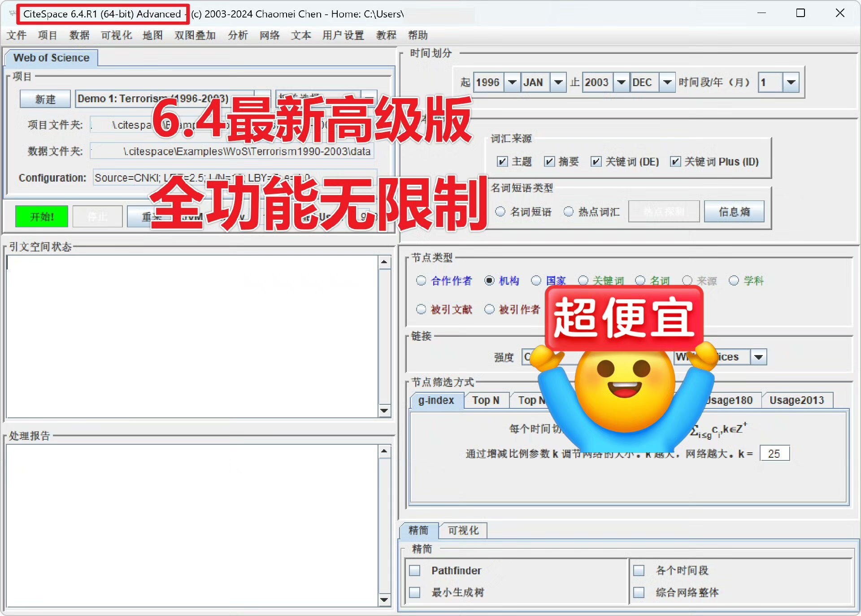Viewport: 861px width, 616px height.
Task: Open the 项目 menu
Action: [48, 35]
